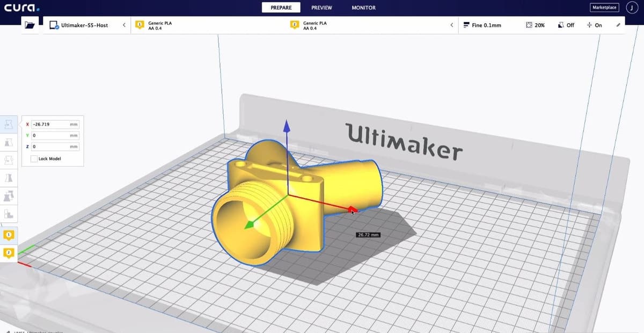The image size is (644, 333).
Task: Click the support Off label
Action: 570,25
